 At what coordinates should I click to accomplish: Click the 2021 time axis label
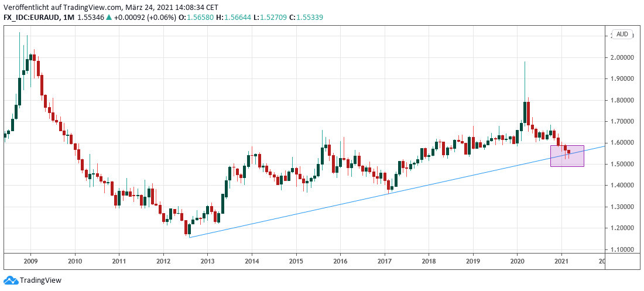click(x=561, y=261)
